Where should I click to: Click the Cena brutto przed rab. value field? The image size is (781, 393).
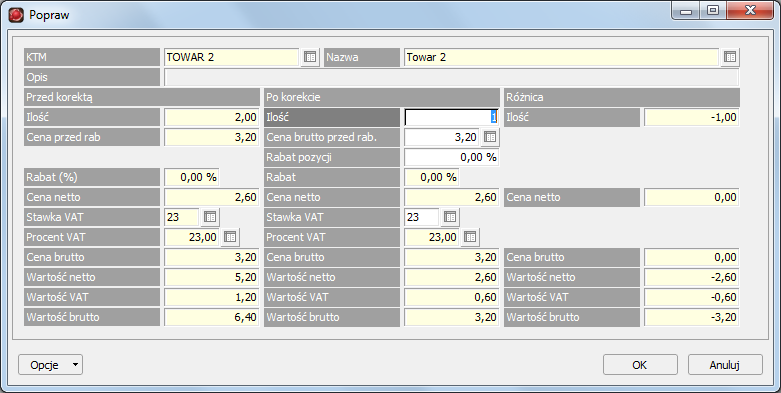[x=442, y=137]
